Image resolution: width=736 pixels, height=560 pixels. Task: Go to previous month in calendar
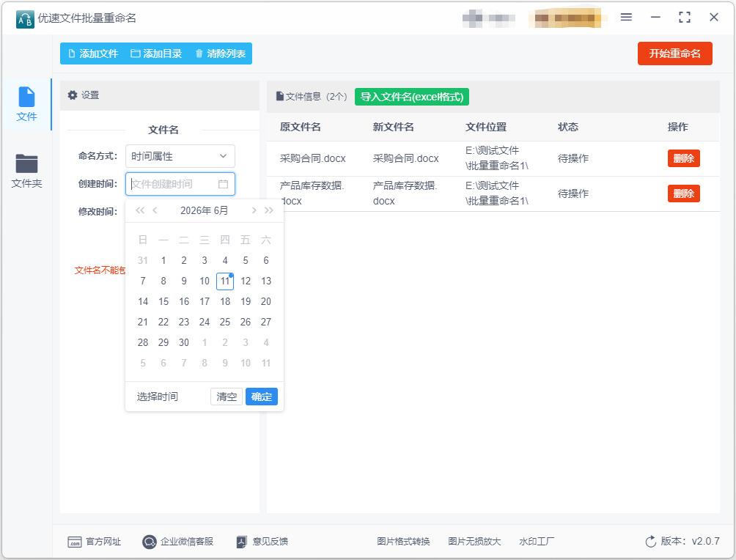click(155, 210)
